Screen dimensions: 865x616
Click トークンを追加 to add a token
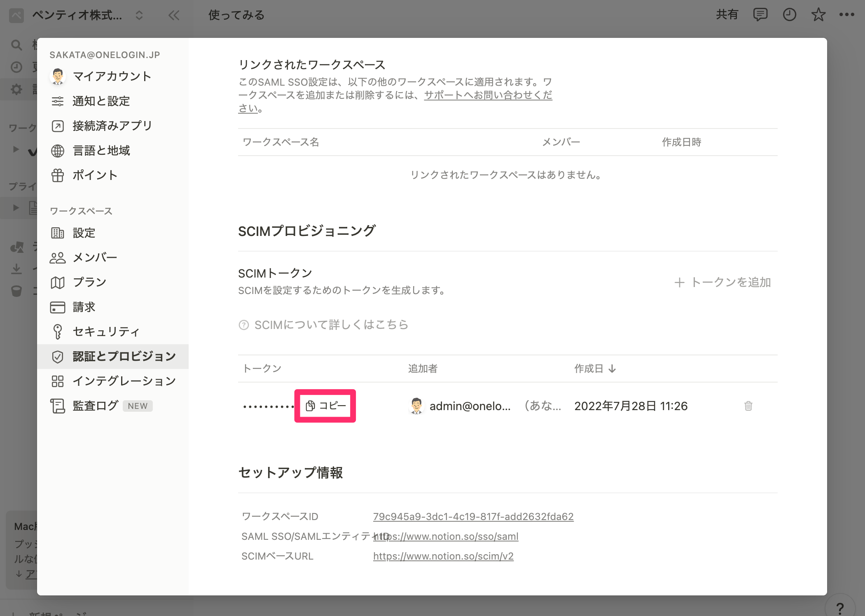click(722, 282)
